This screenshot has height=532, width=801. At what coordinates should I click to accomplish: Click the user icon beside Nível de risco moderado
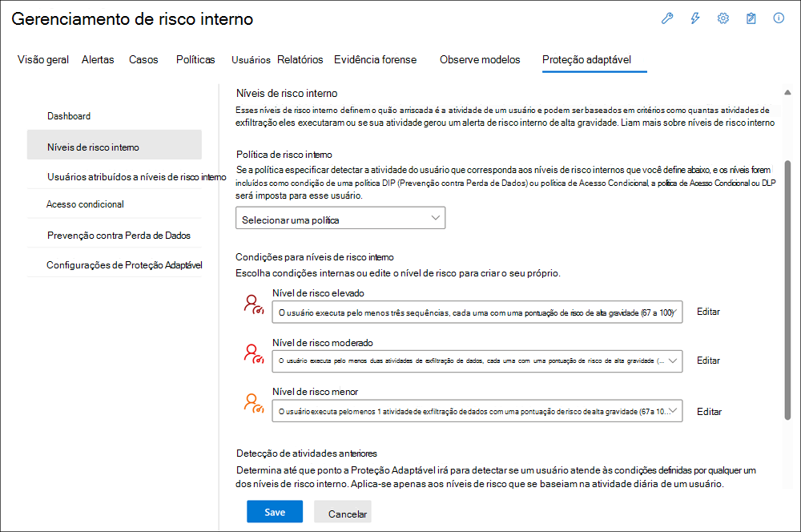(252, 355)
